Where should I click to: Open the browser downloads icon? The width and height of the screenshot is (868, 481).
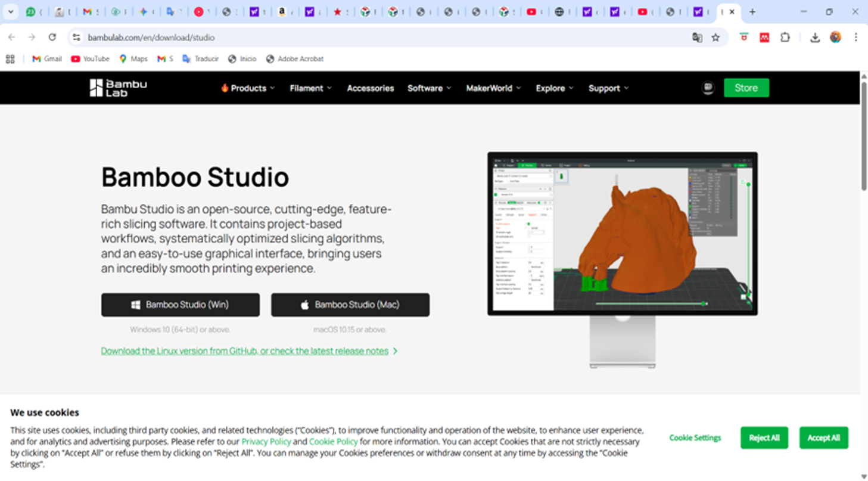(x=815, y=38)
